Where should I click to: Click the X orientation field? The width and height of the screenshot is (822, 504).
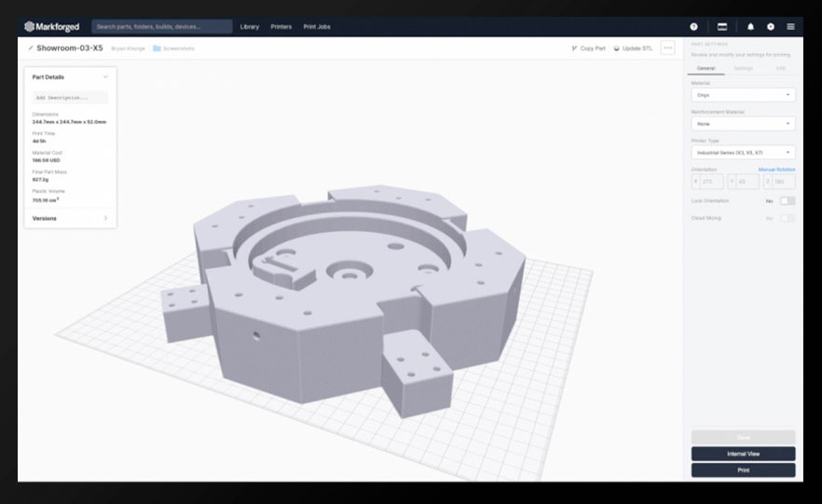click(x=707, y=182)
